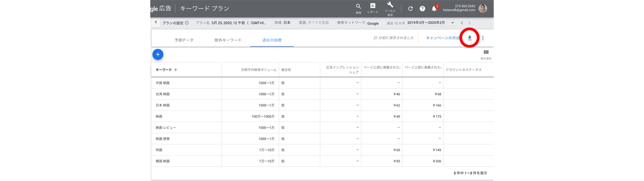644x181 pixels.
Task: Open the user profile avatar
Action: tap(483, 9)
